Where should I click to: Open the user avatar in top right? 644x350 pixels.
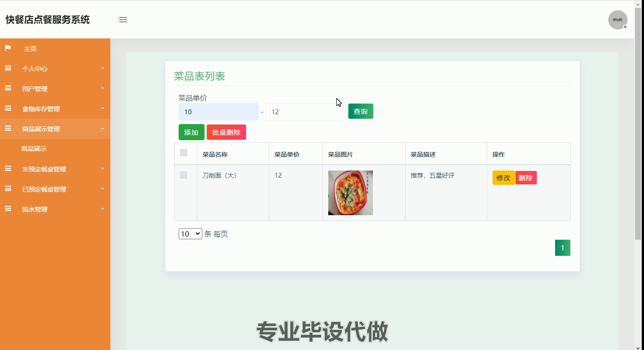[x=618, y=20]
